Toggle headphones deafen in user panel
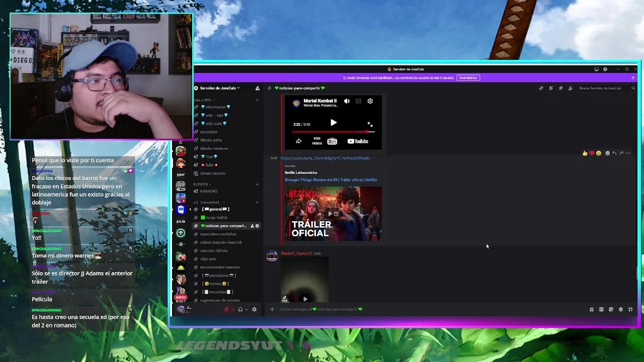The height and width of the screenshot is (362, 644). click(240, 310)
